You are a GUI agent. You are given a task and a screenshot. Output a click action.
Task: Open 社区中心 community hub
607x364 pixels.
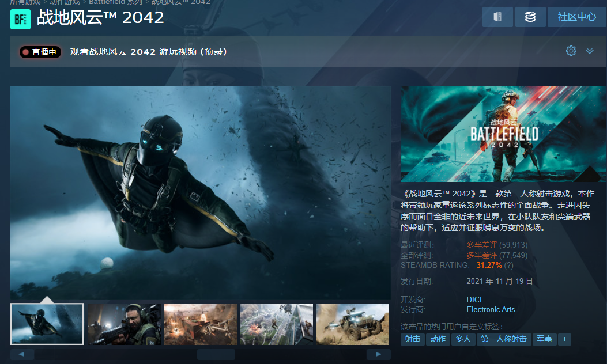[577, 17]
